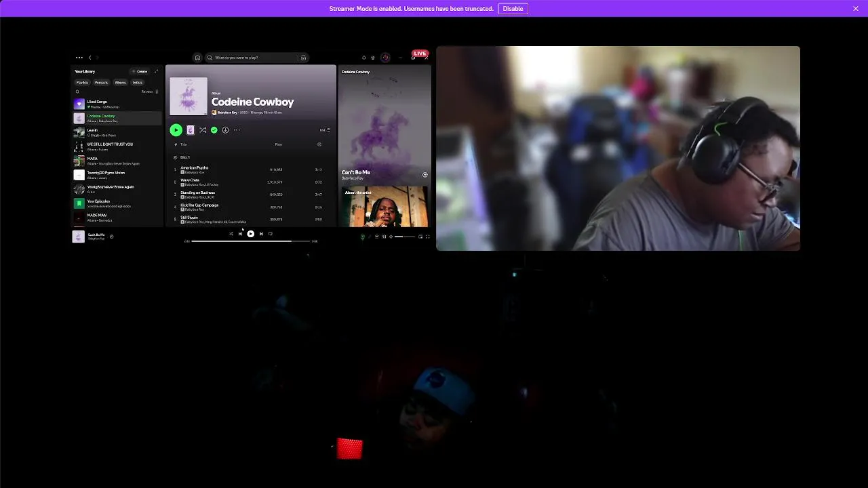The width and height of the screenshot is (868, 488).
Task: Open Spotify Home via house icon
Action: 197,58
